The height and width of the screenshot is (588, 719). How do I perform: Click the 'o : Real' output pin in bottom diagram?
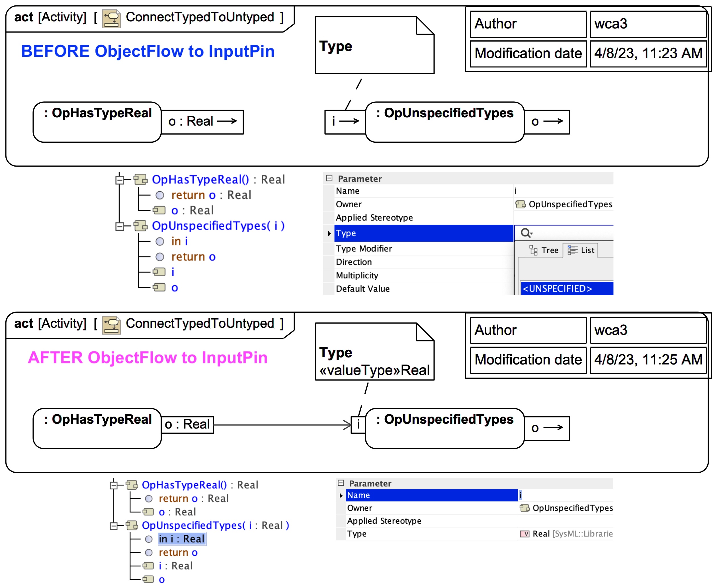[x=187, y=424]
